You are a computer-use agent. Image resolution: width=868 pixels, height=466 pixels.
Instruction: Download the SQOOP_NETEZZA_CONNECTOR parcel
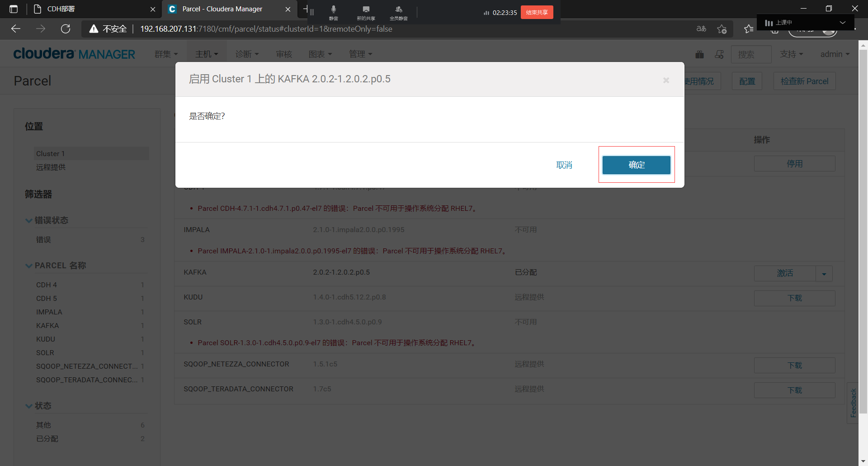pos(794,366)
